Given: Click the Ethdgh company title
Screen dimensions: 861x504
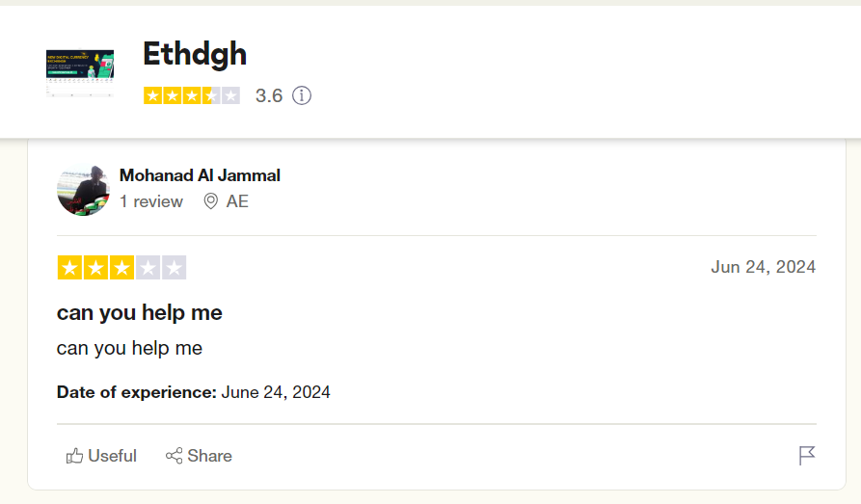Looking at the screenshot, I should 195,54.
